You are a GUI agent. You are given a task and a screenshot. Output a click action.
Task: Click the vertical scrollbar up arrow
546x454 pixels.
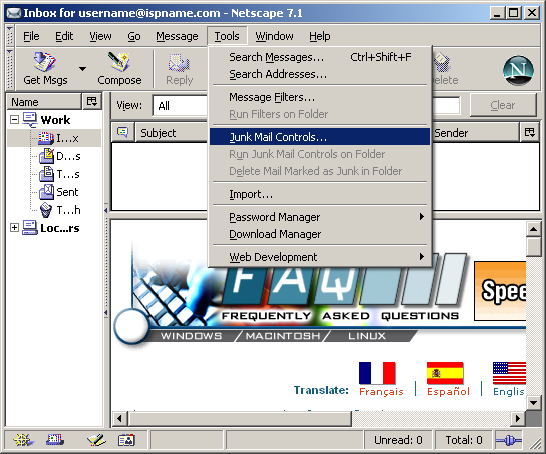(533, 229)
